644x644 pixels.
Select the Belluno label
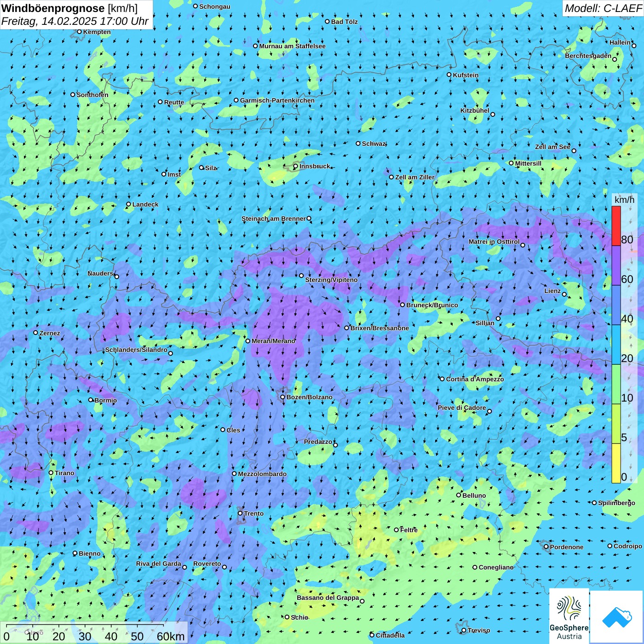click(474, 495)
